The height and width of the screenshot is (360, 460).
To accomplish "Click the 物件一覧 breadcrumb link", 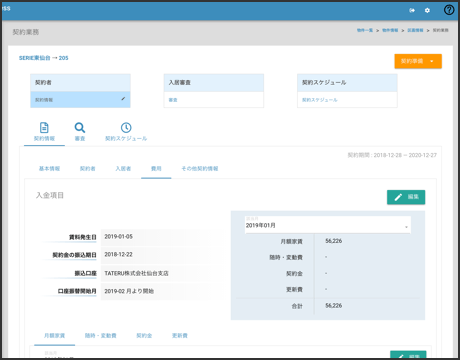I will (x=365, y=30).
